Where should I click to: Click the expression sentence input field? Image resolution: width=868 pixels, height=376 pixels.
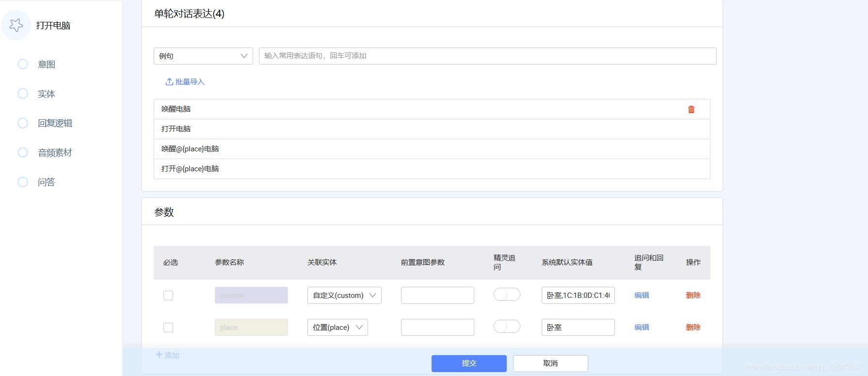[x=487, y=56]
